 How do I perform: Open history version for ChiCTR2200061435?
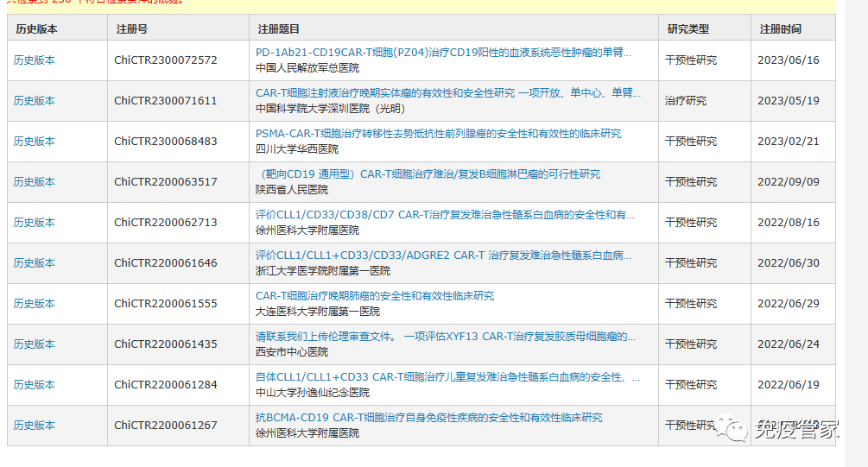[x=35, y=344]
